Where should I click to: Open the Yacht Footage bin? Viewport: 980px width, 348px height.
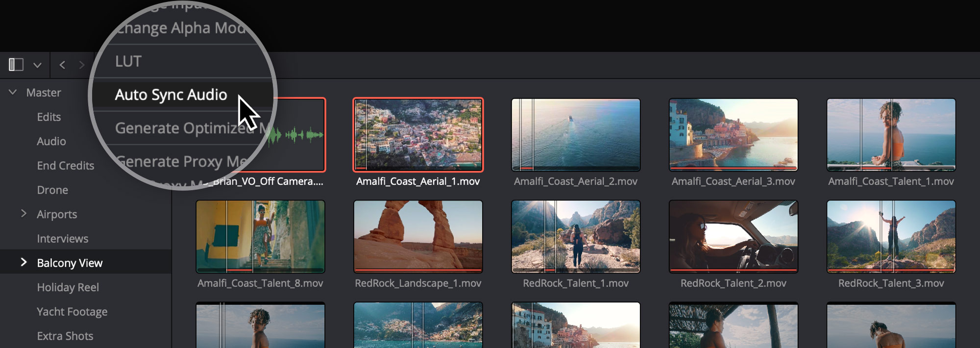(72, 312)
